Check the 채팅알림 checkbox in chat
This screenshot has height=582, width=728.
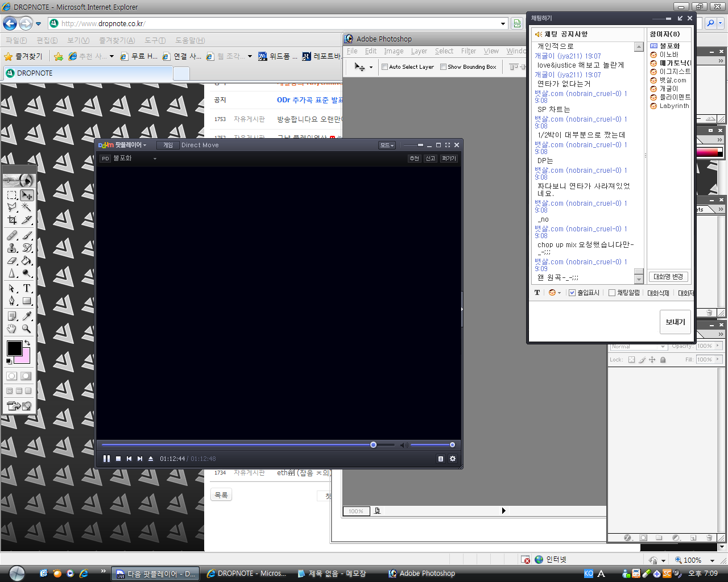[612, 293]
